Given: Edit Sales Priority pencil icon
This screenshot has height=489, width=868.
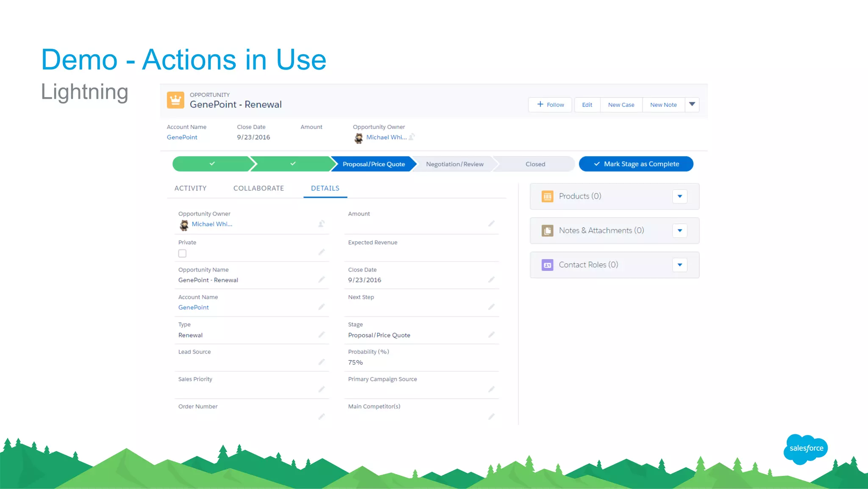Looking at the screenshot, I should coord(322,389).
